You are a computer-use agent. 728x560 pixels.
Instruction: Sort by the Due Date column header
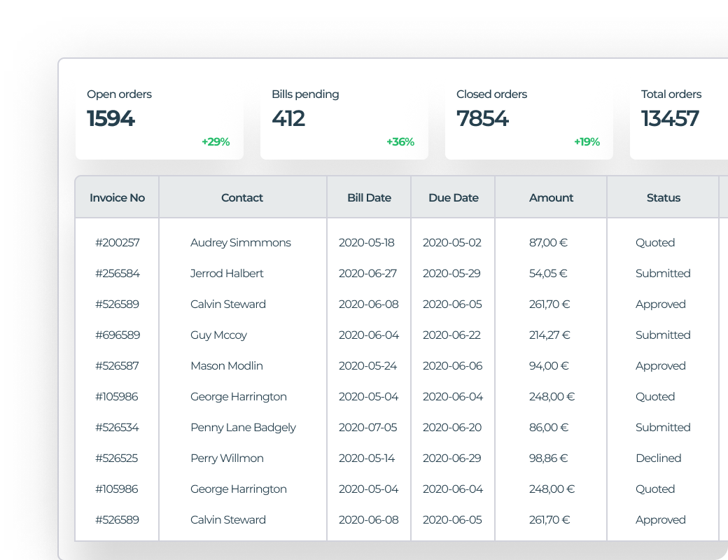pos(453,198)
